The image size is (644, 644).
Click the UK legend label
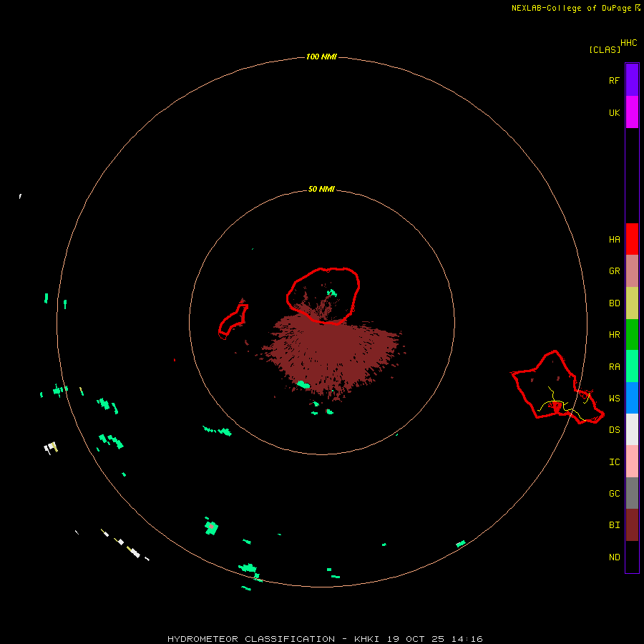614,112
